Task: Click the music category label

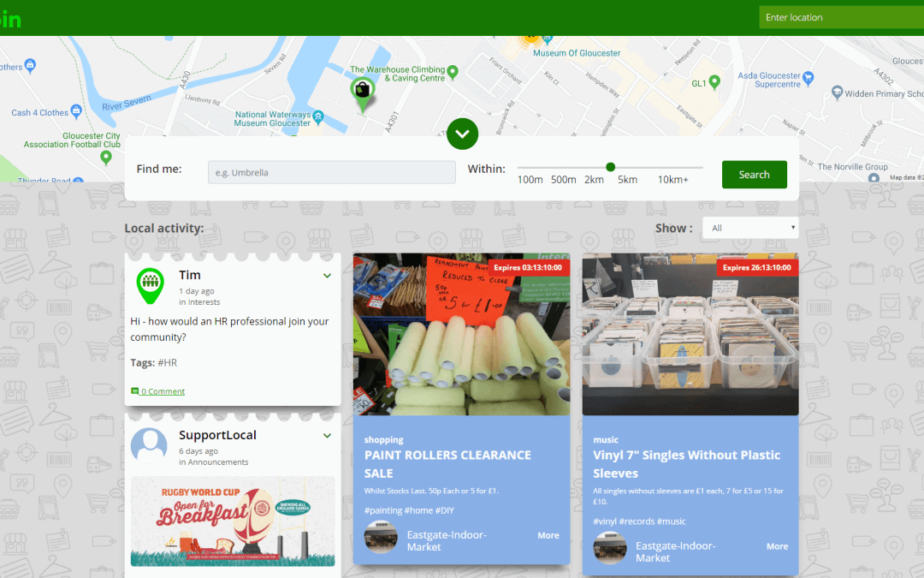Action: tap(606, 440)
